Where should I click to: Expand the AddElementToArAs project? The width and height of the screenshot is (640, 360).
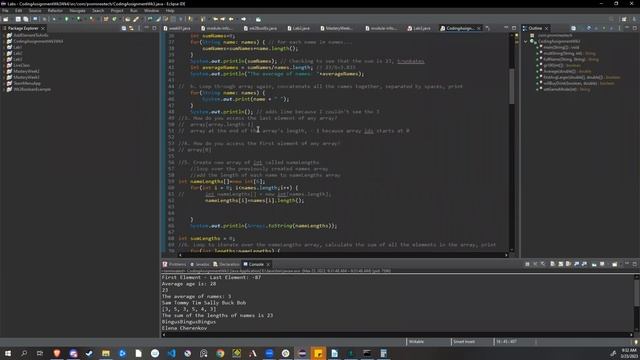[x=4, y=35]
